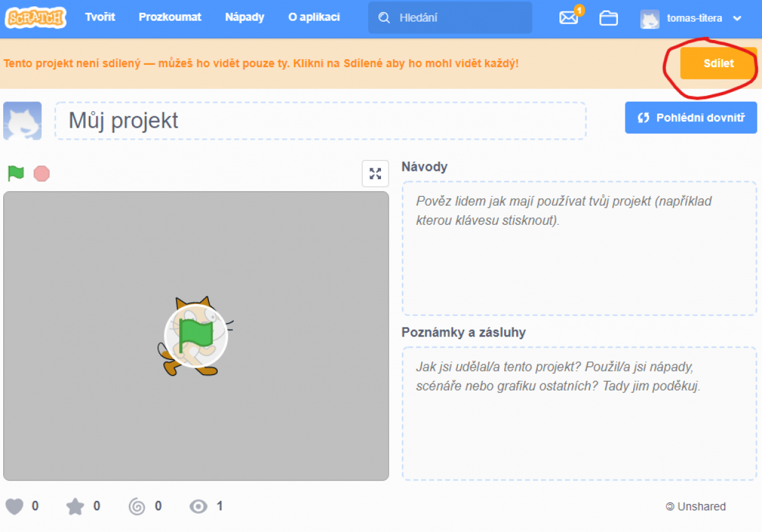This screenshot has width=762, height=532.
Task: Click the Poznámky a zásluhy heading
Action: coord(464,332)
